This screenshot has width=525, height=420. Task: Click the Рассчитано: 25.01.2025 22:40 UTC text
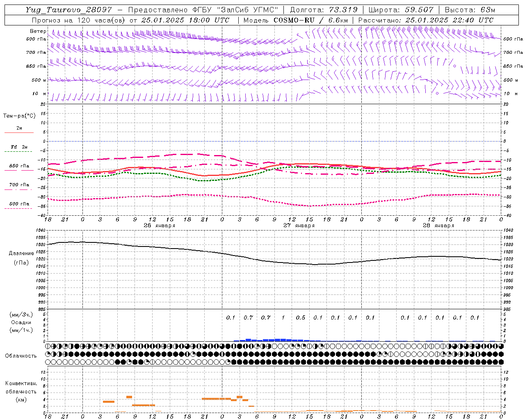[x=426, y=20]
